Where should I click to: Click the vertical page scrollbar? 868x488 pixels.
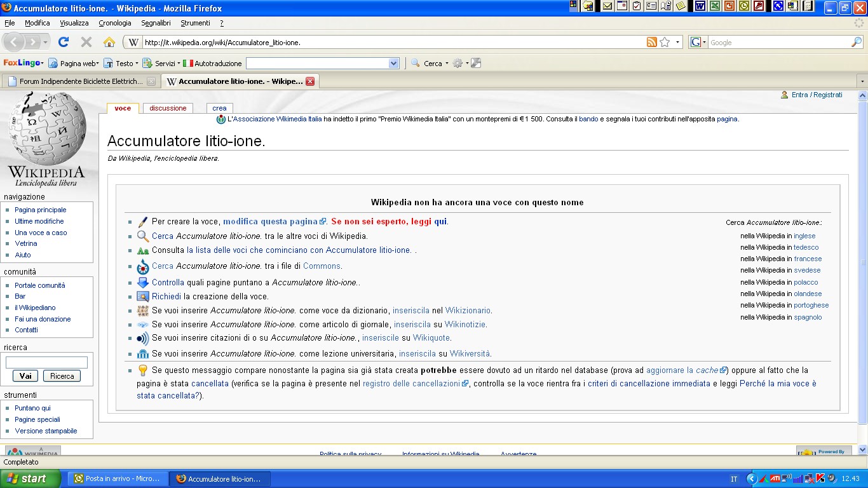tap(862, 262)
